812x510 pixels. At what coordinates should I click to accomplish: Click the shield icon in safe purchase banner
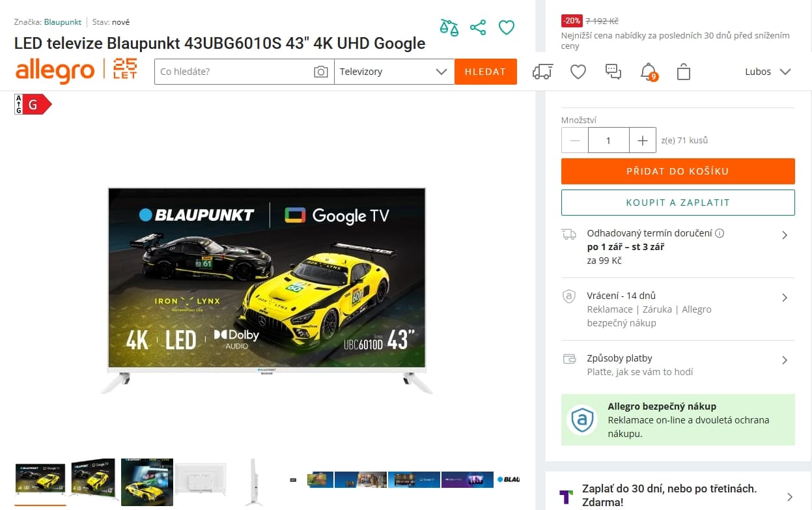tap(581, 420)
